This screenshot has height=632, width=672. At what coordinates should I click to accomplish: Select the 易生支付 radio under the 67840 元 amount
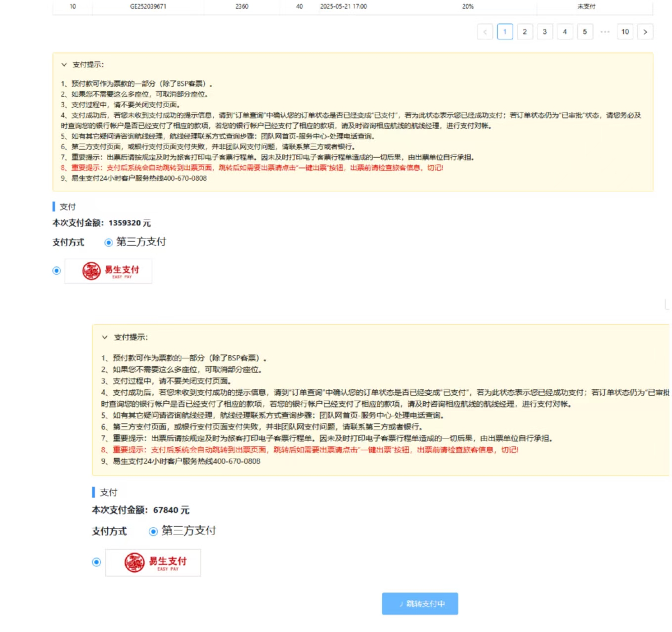(x=96, y=562)
